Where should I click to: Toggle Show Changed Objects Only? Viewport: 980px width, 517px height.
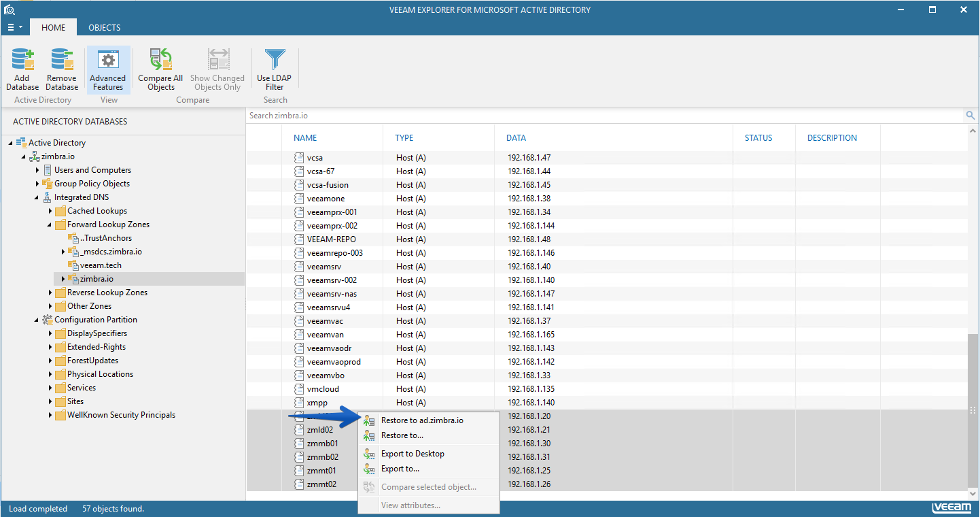click(217, 69)
